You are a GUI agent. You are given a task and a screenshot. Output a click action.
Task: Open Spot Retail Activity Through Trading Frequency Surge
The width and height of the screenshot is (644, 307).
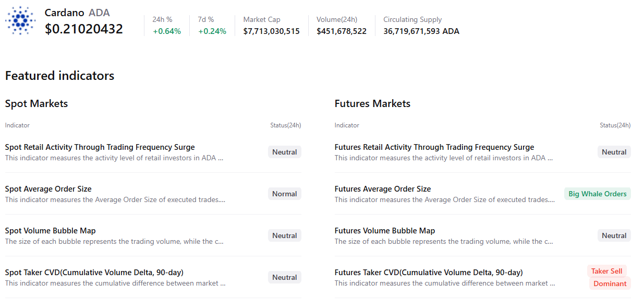(100, 147)
